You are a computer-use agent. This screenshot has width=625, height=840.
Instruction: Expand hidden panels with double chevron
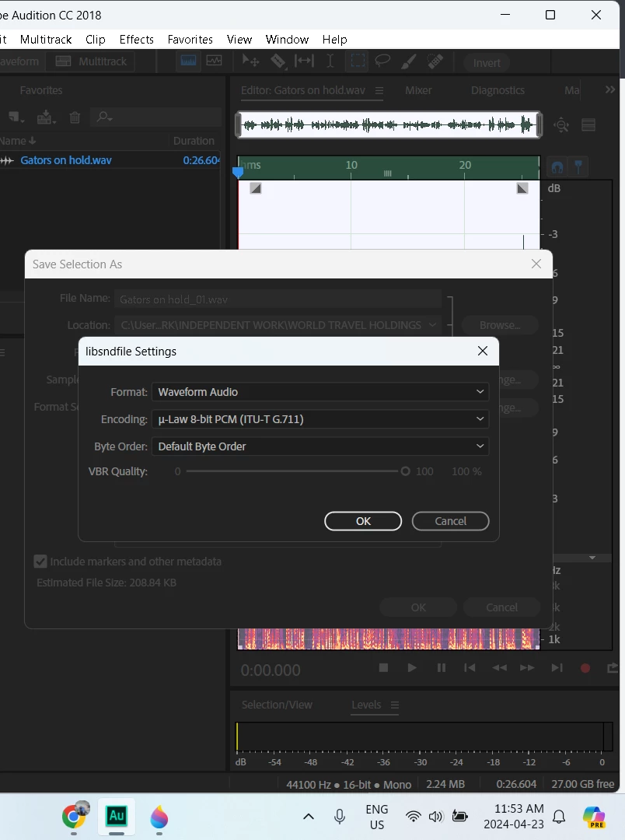(x=610, y=89)
